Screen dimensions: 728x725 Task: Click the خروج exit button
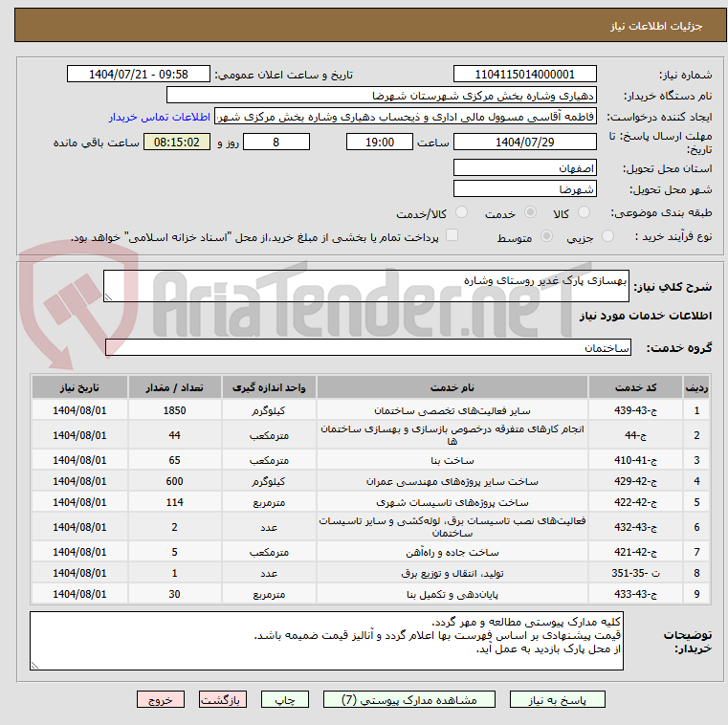[x=161, y=699]
